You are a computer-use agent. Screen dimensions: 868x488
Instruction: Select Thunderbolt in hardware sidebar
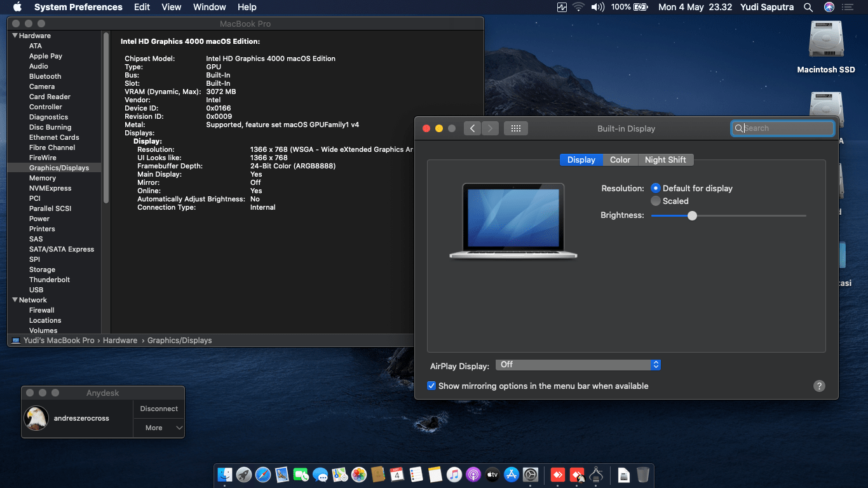(50, 280)
